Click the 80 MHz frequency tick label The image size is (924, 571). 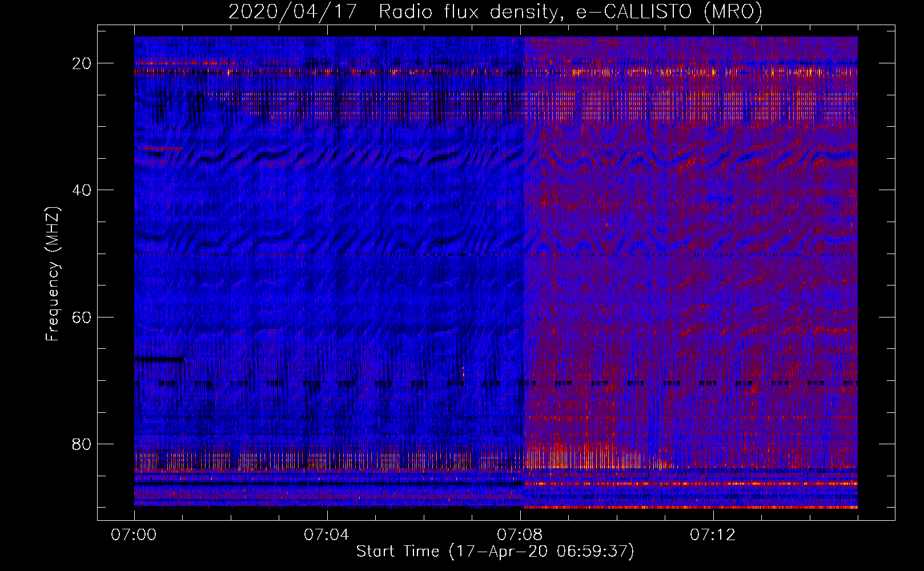pos(82,444)
